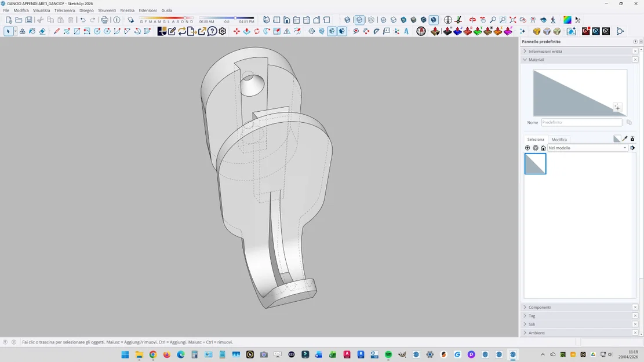This screenshot has height=362, width=644.
Task: Select the arrow Select tool
Action: pyautogui.click(x=8, y=31)
